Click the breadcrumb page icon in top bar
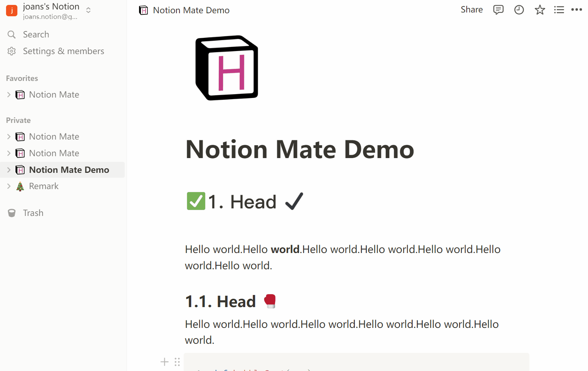Screen dimensions: 588x371 (x=144, y=10)
